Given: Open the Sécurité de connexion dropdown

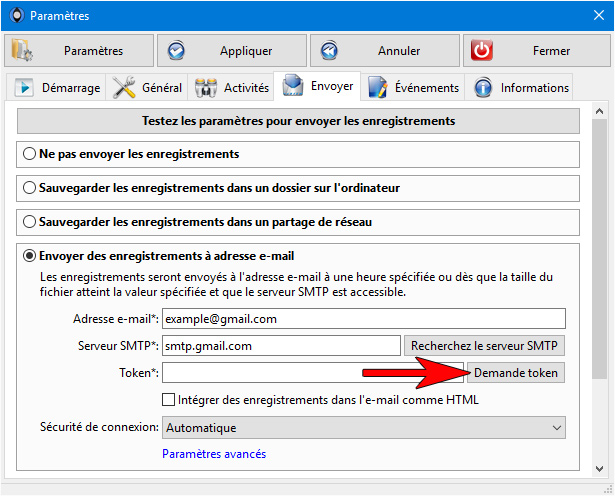Looking at the screenshot, I should click(x=364, y=427).
